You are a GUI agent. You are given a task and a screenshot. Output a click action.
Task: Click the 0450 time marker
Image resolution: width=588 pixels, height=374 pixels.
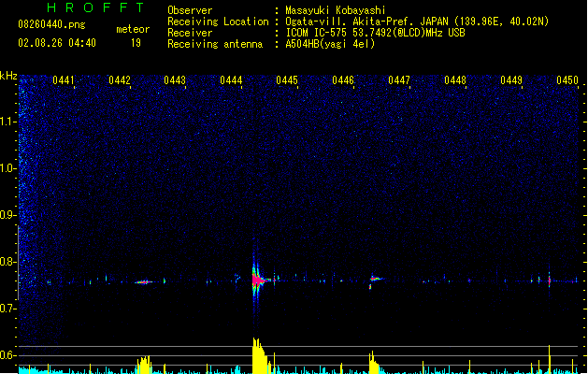click(x=567, y=80)
